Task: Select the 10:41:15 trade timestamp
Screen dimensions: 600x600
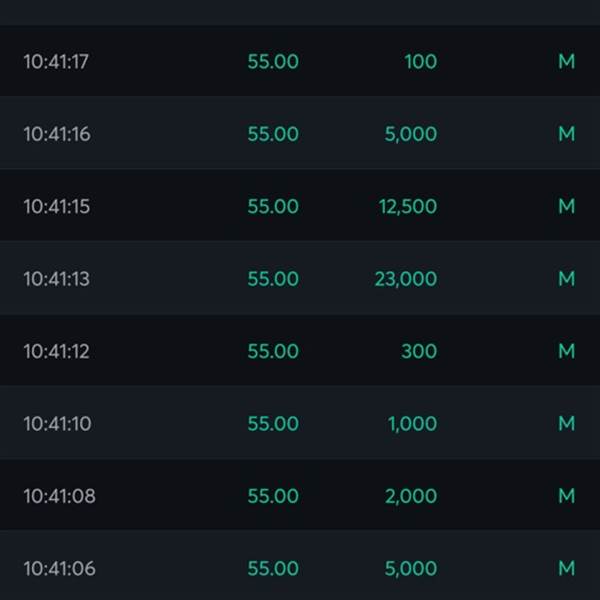Action: [x=57, y=206]
